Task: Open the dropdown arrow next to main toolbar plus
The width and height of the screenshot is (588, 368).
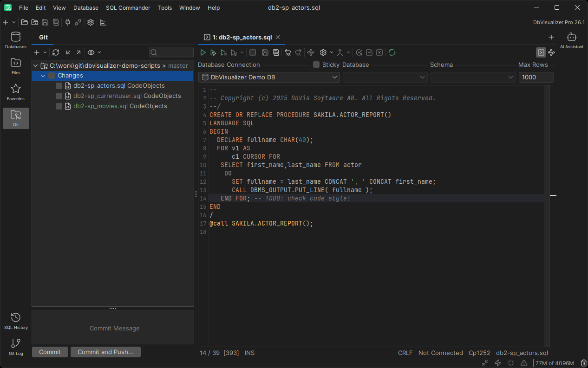Action: 14,22
